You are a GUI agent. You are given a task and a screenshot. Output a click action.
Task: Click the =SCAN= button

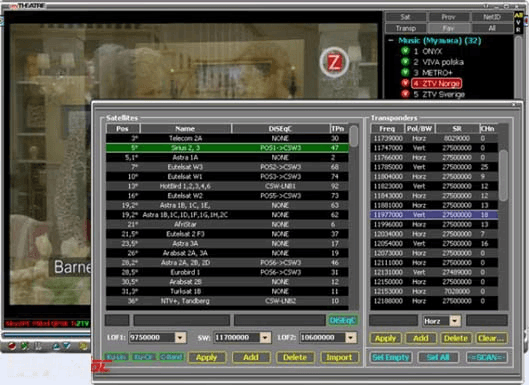pos(487,357)
